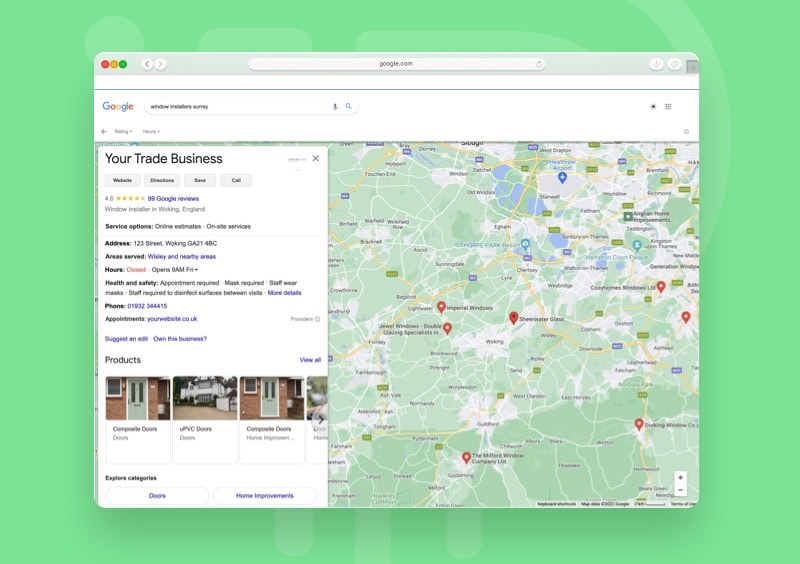Click the Heathrow Airport marker
Image resolution: width=800 pixels, height=564 pixels.
562,178
